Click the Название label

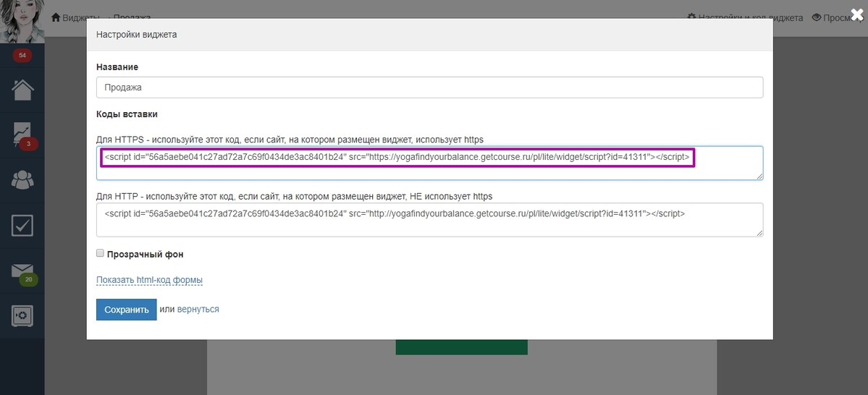coord(117,67)
